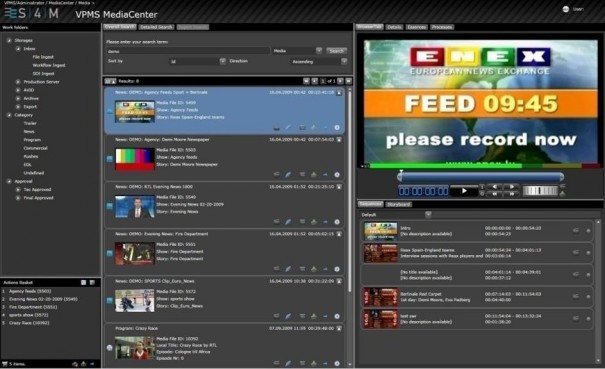Click the pencil edit icon on SPORTS Clip_Euro_News result
605x369 pixels.
click(x=288, y=316)
